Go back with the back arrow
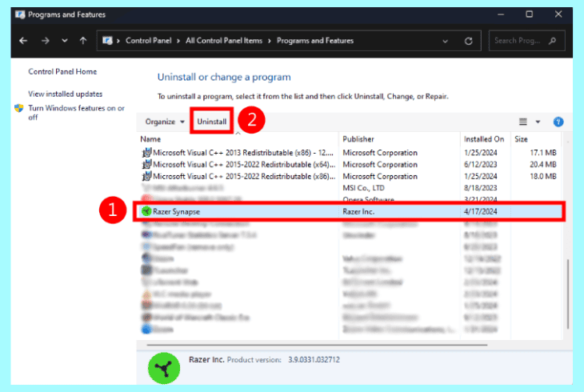Image resolution: width=584 pixels, height=392 pixels. [x=23, y=41]
